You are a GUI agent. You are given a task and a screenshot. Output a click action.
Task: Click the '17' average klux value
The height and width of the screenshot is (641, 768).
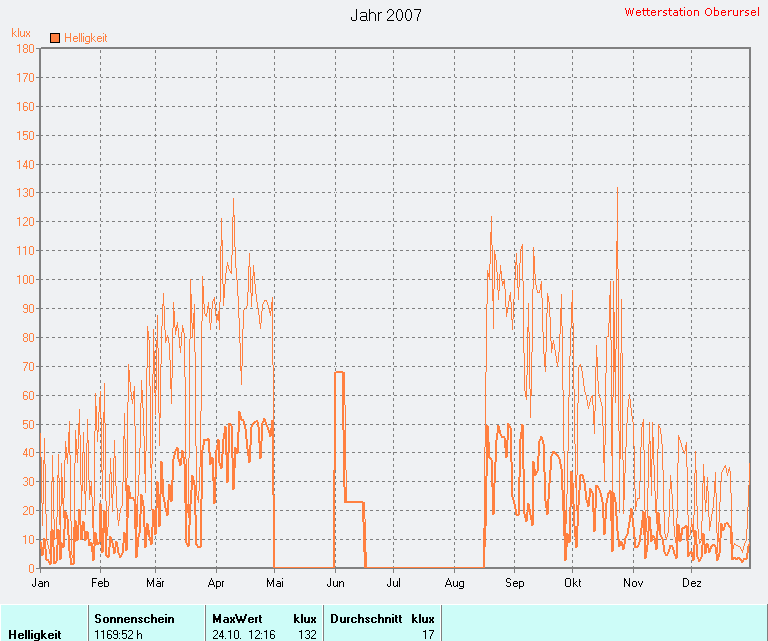(428, 635)
